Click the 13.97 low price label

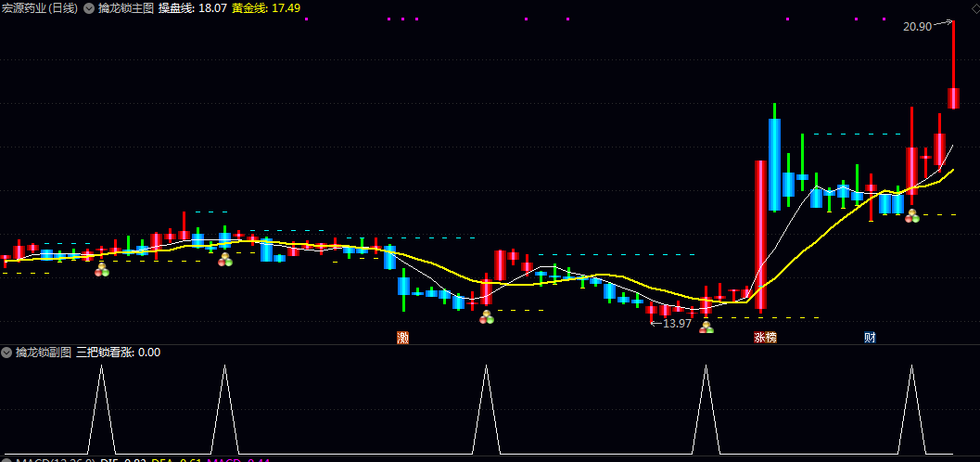(678, 323)
